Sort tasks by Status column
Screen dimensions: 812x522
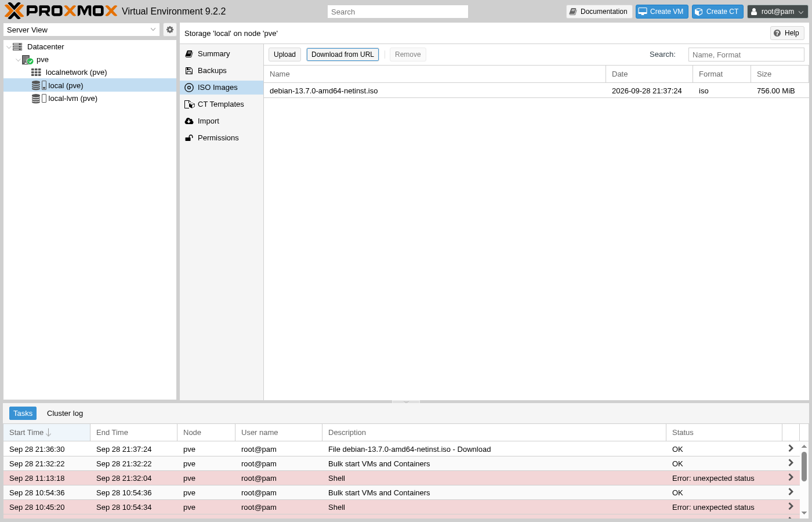point(724,433)
